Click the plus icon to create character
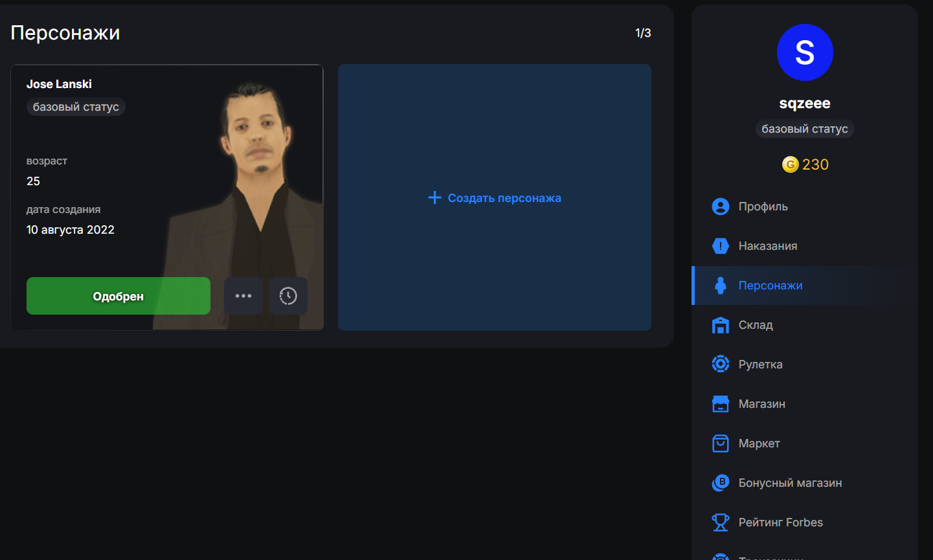The image size is (933, 560). point(435,197)
